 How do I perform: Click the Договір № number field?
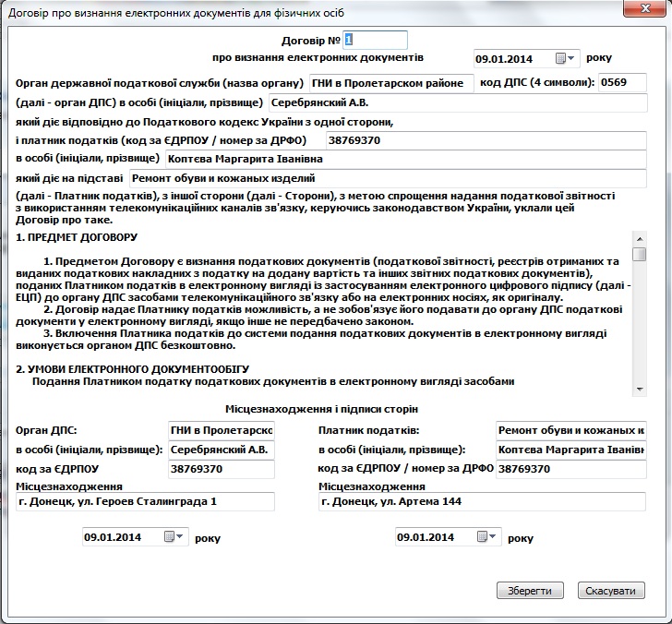click(375, 40)
